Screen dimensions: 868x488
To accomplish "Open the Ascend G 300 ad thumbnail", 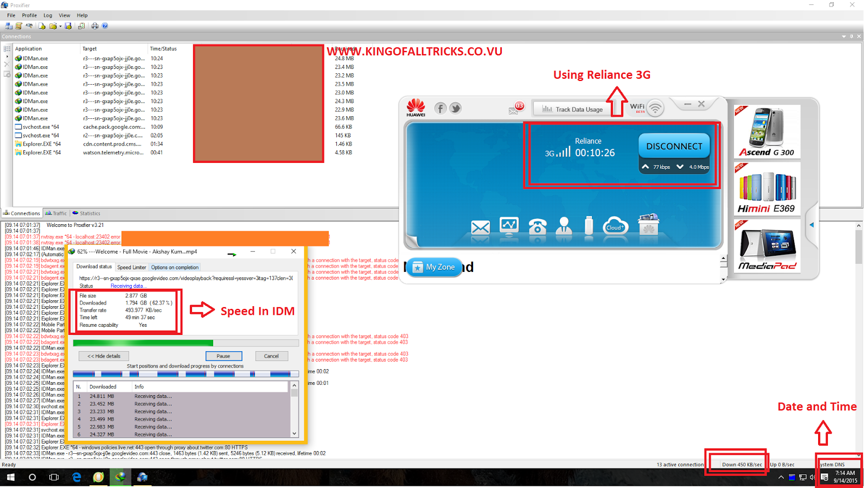I will 767,132.
